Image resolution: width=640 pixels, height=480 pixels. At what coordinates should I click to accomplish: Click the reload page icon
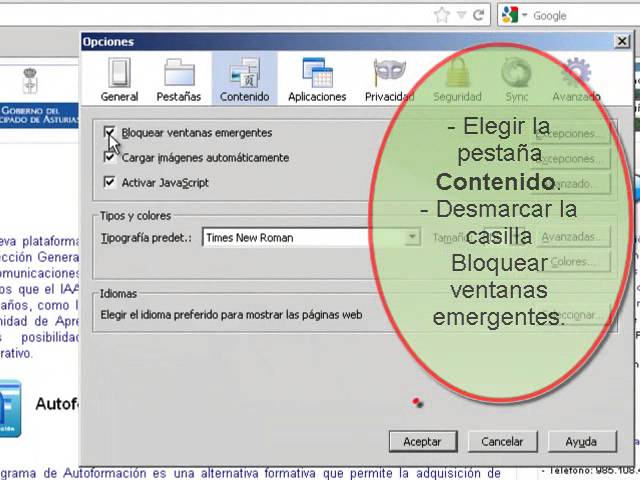(x=479, y=15)
